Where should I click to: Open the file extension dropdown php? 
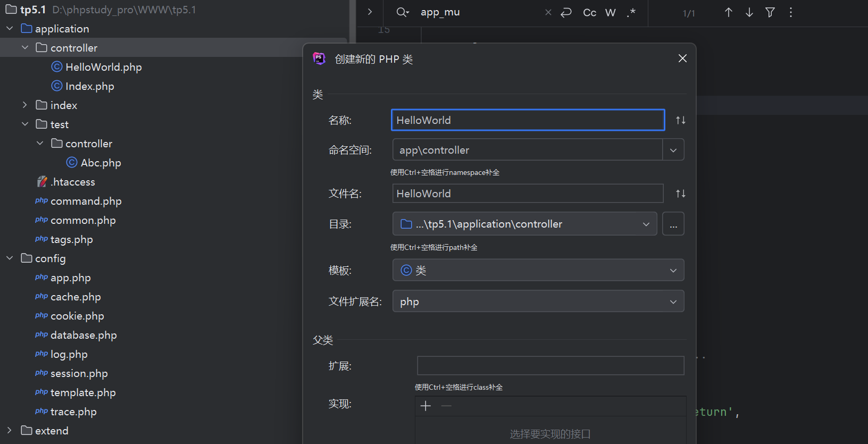click(538, 301)
